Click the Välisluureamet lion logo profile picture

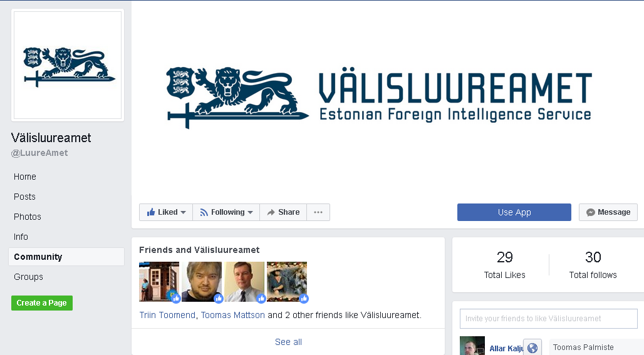[x=68, y=65]
